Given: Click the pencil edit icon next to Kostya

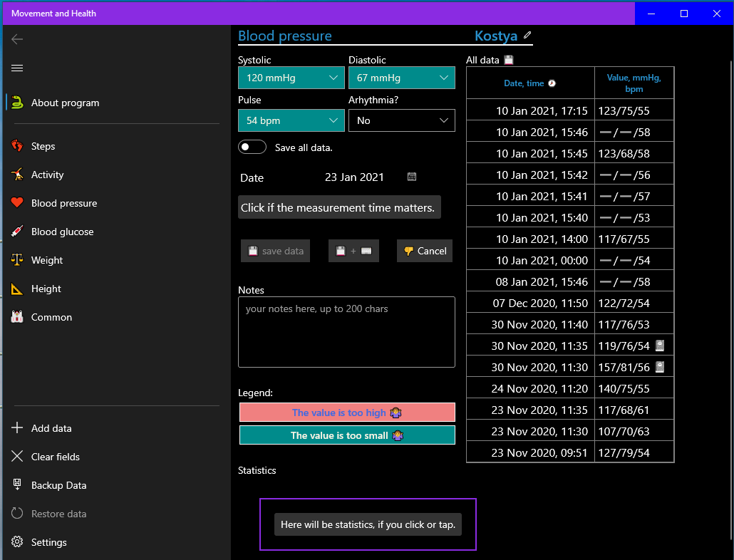Looking at the screenshot, I should [x=527, y=35].
